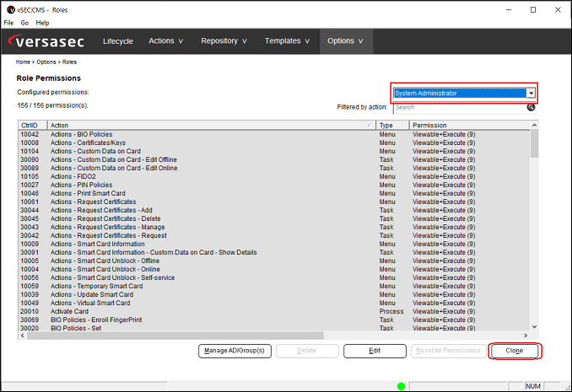Select row BIO Policies - Enroll FingerPrint
The height and width of the screenshot is (392, 572).
click(x=274, y=320)
